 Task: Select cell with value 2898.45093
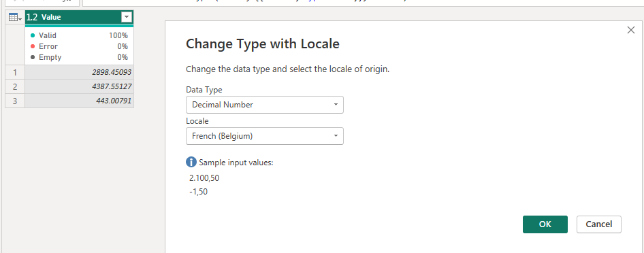coord(79,72)
